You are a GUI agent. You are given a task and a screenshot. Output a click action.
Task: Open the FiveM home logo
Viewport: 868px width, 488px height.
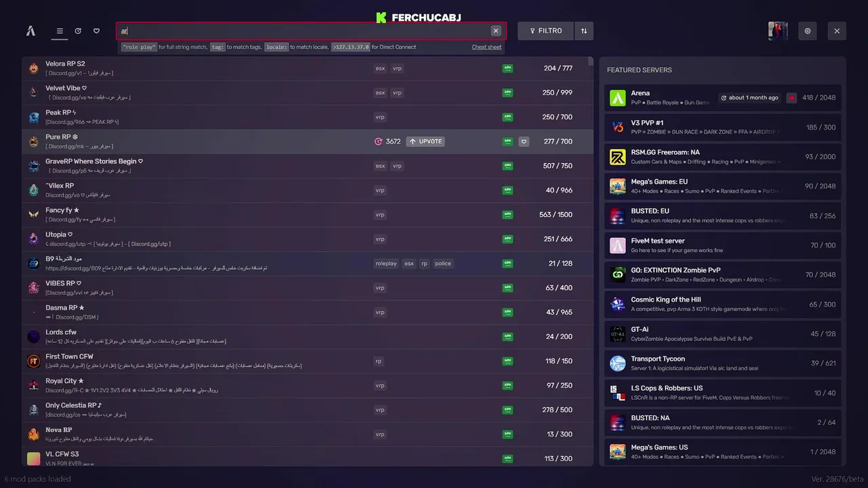31,30
